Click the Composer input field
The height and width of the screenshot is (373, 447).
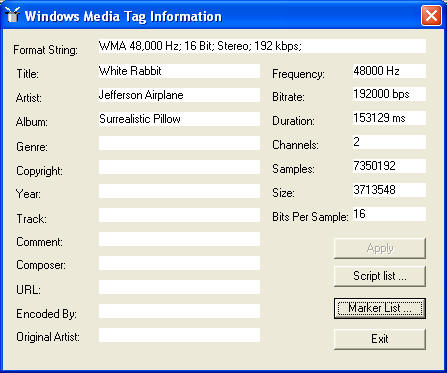coord(179,263)
